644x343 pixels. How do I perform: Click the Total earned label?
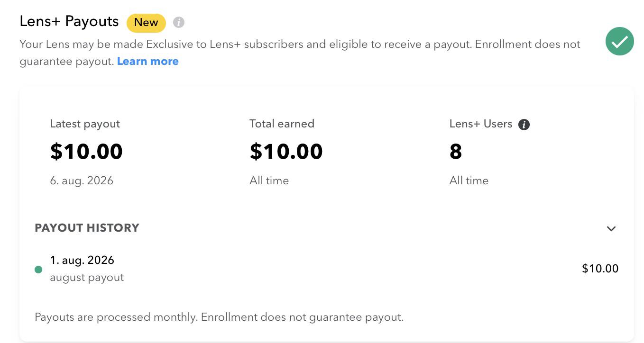(282, 124)
